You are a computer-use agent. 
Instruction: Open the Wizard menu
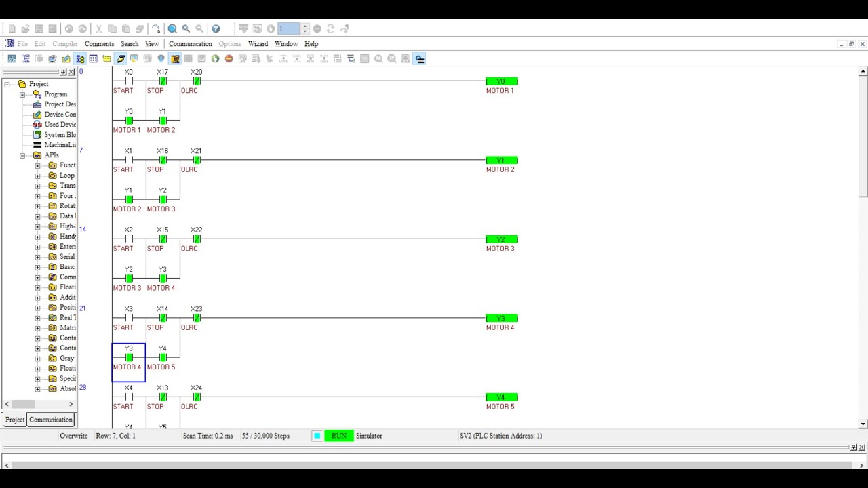[258, 43]
